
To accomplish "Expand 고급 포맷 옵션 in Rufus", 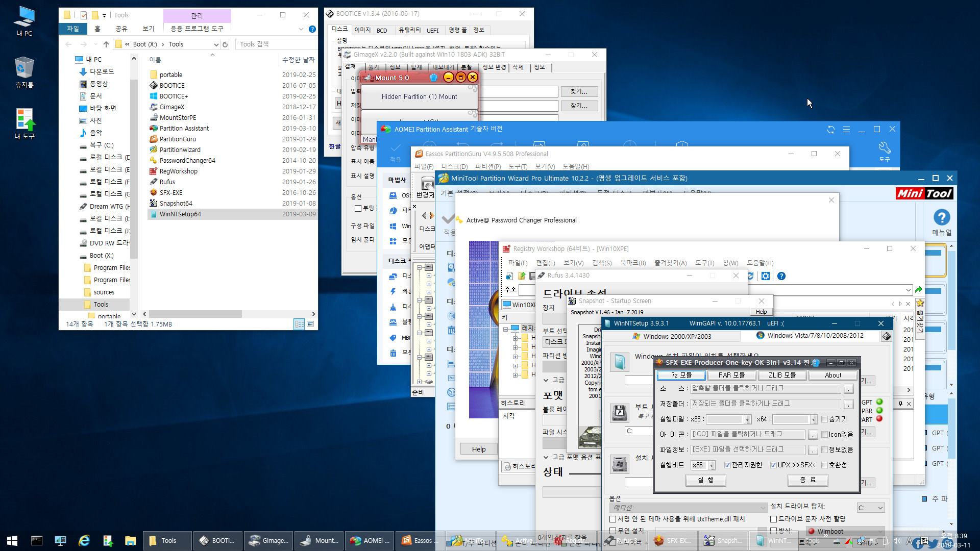I will 546,457.
